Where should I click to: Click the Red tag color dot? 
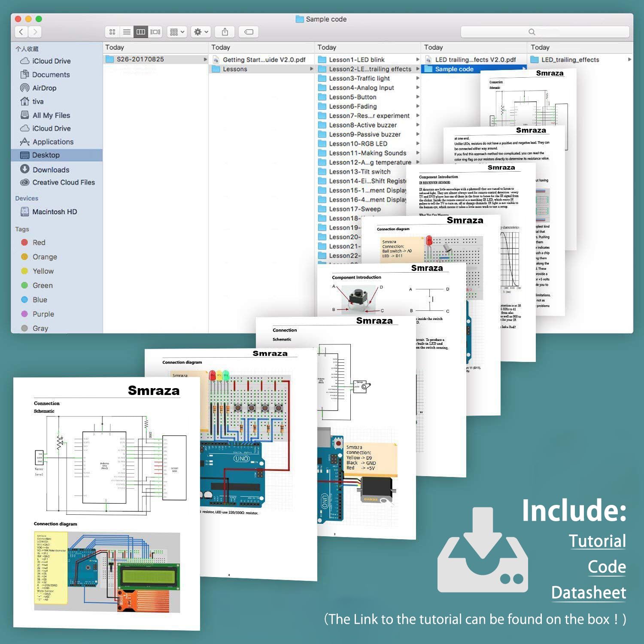tap(25, 243)
